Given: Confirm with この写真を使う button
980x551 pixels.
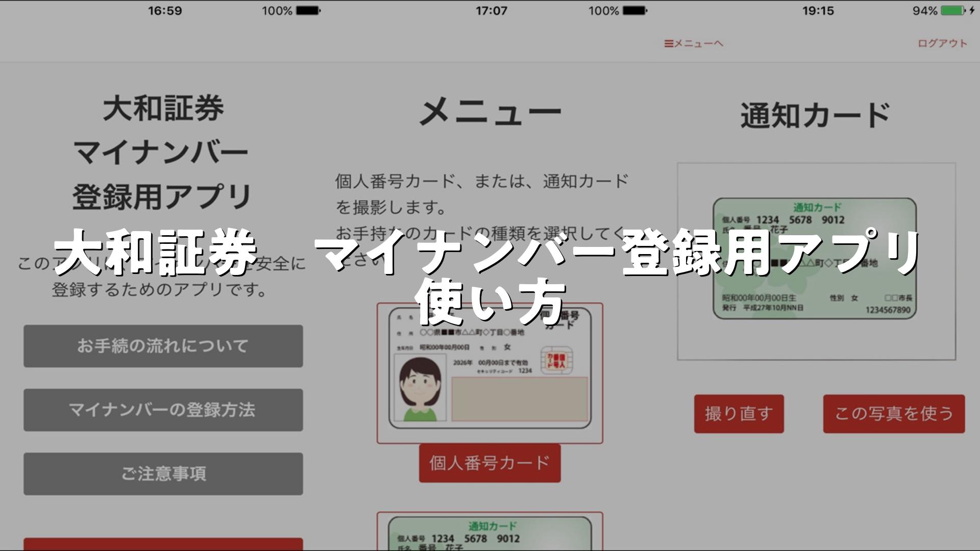Looking at the screenshot, I should coord(893,413).
